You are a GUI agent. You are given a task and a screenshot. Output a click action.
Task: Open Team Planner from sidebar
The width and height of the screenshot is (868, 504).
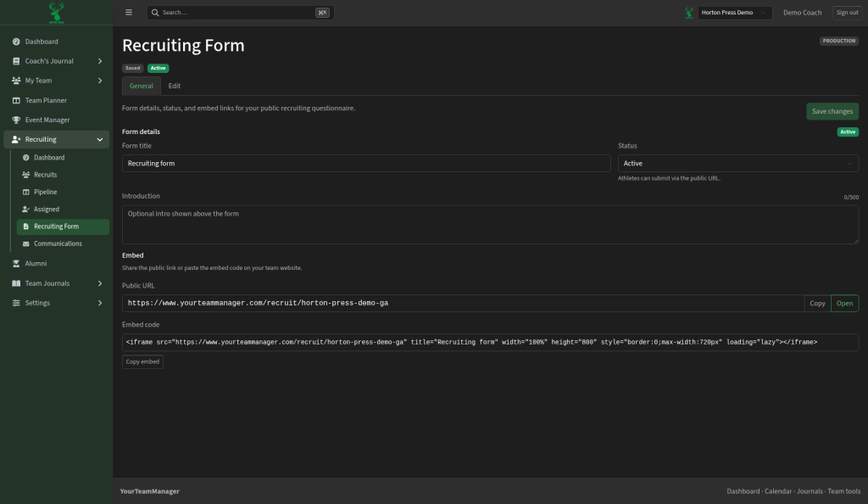[x=56, y=100]
